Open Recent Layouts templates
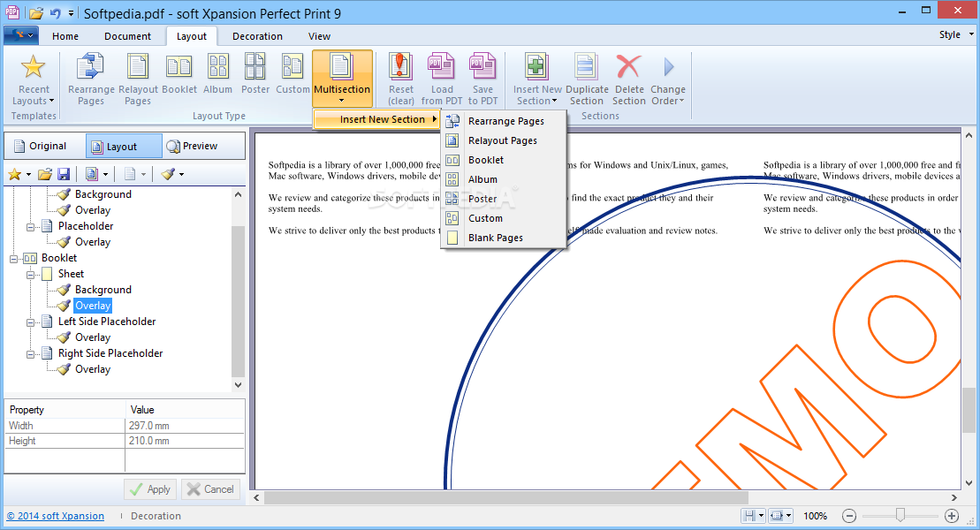 33,80
